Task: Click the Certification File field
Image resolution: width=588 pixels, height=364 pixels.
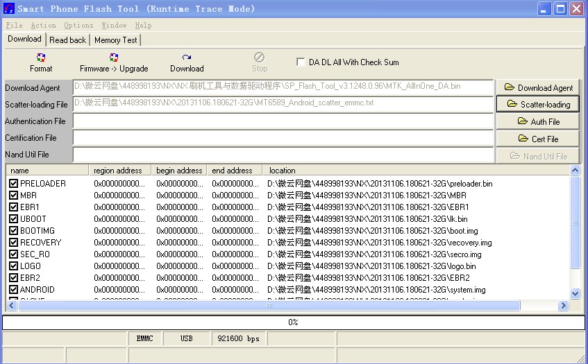Action: coord(283,138)
